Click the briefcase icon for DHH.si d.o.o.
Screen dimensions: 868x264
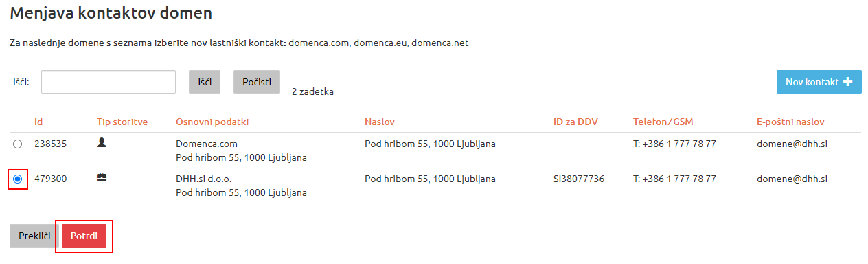point(102,177)
